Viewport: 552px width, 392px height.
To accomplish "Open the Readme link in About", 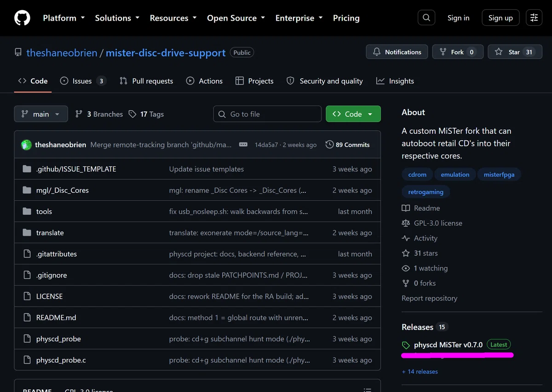I will pos(421,208).
